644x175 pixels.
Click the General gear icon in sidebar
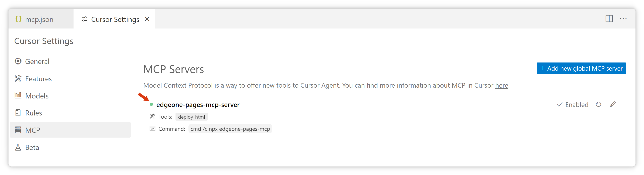[18, 61]
